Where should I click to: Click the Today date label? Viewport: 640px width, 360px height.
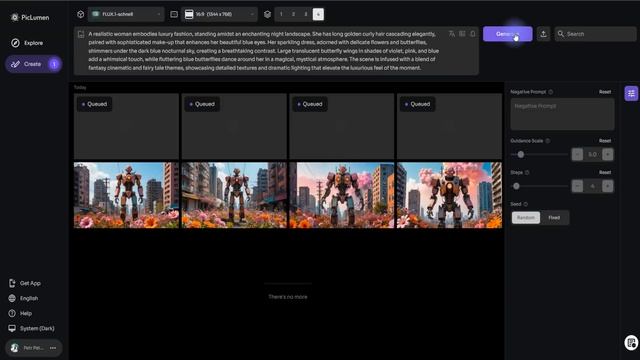coord(80,87)
